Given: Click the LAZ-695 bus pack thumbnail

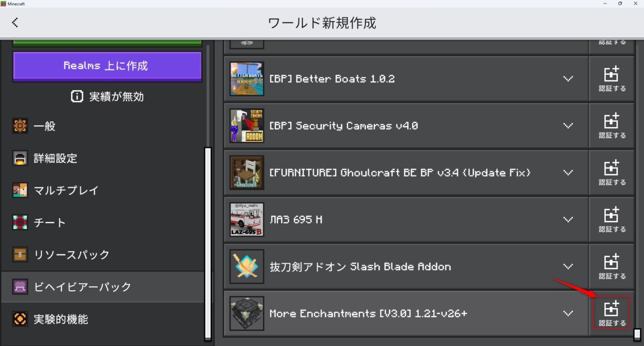Looking at the screenshot, I should pyautogui.click(x=247, y=219).
